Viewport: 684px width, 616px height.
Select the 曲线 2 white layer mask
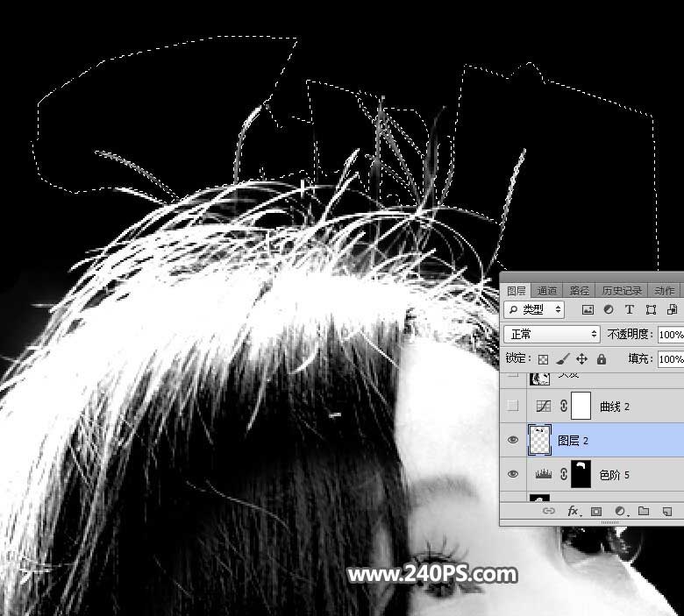click(581, 406)
